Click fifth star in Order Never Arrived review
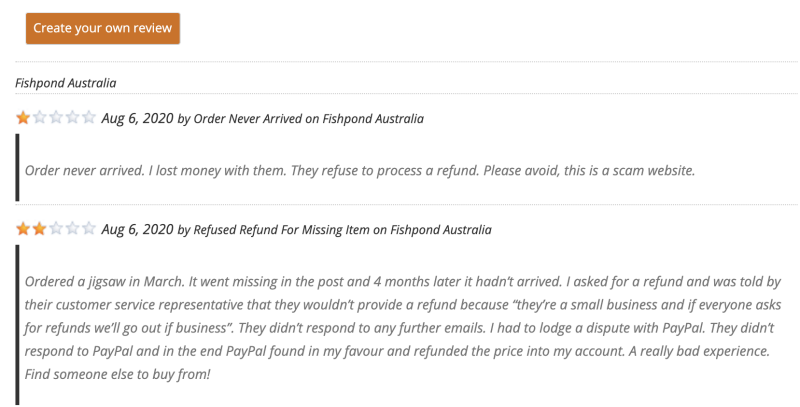The height and width of the screenshot is (407, 800). point(89,118)
